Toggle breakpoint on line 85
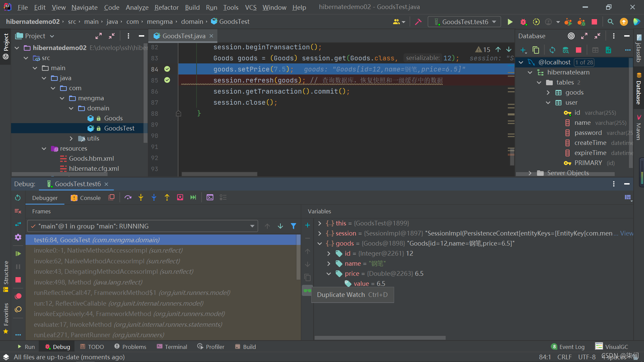Viewport: 644px width, 362px height. click(167, 80)
